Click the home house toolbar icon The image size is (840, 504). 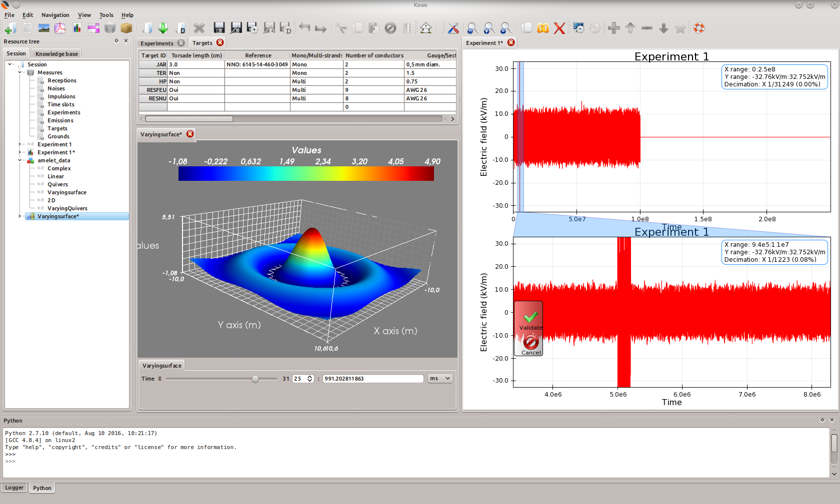pos(425,28)
